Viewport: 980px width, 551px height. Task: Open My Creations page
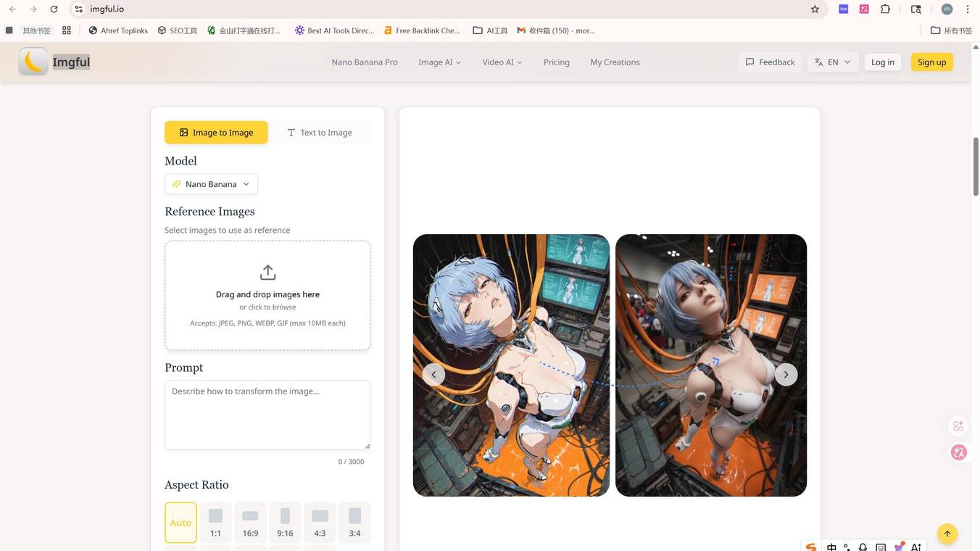click(615, 62)
